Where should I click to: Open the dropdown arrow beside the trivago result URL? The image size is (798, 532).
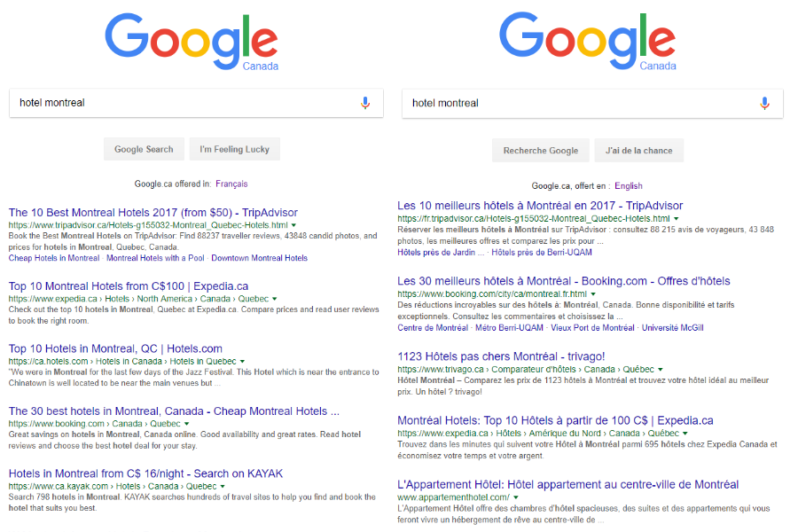661,371
